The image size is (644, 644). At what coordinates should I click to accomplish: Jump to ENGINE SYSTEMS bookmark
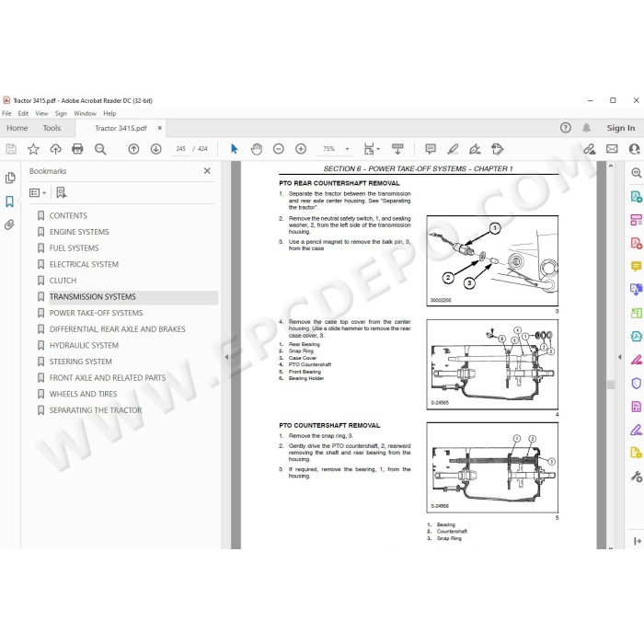[x=79, y=232]
